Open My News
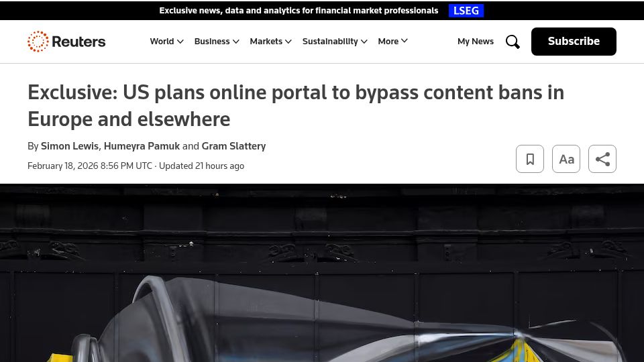 pos(476,42)
